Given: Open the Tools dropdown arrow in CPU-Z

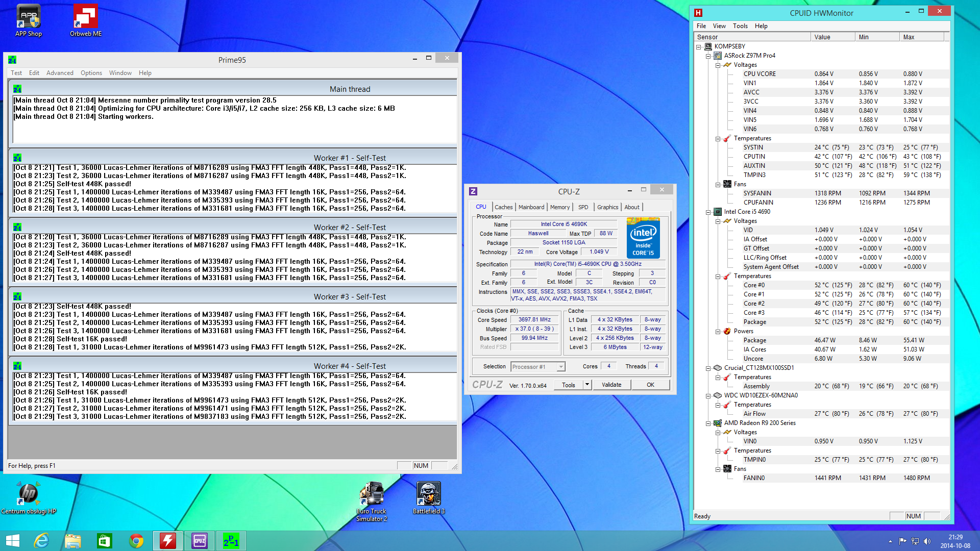Looking at the screenshot, I should (587, 385).
